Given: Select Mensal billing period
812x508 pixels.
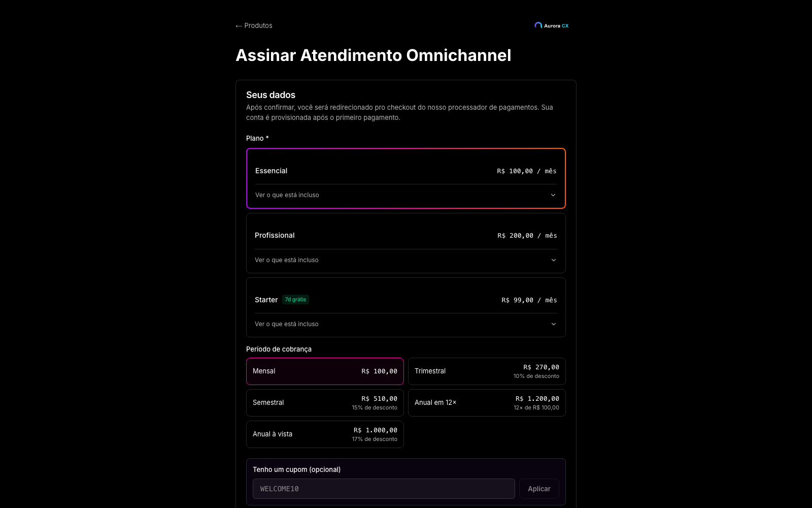Looking at the screenshot, I should 325,371.
